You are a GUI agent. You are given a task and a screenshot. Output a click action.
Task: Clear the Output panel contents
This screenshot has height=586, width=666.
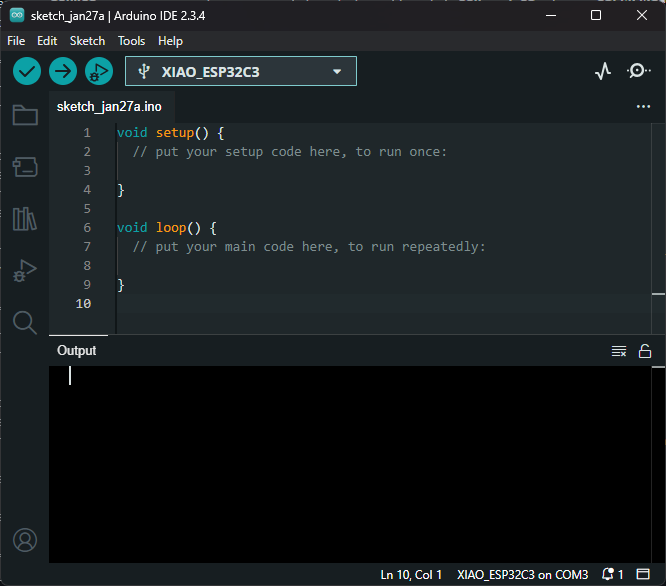619,351
